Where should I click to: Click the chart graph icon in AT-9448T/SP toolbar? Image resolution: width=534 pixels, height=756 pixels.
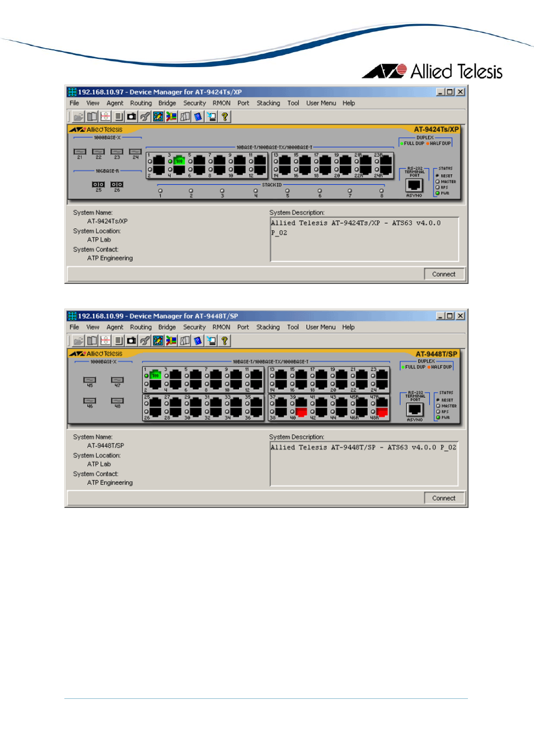pyautogui.click(x=158, y=340)
